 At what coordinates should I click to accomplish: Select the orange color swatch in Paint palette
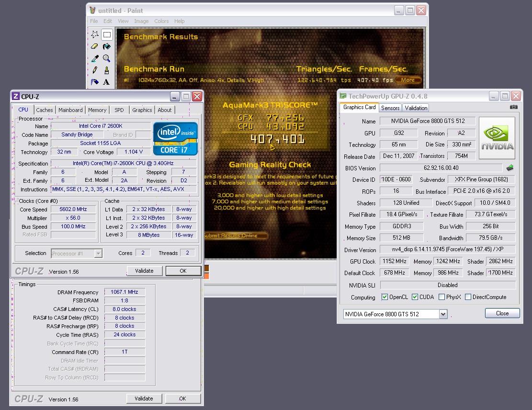point(206,276)
